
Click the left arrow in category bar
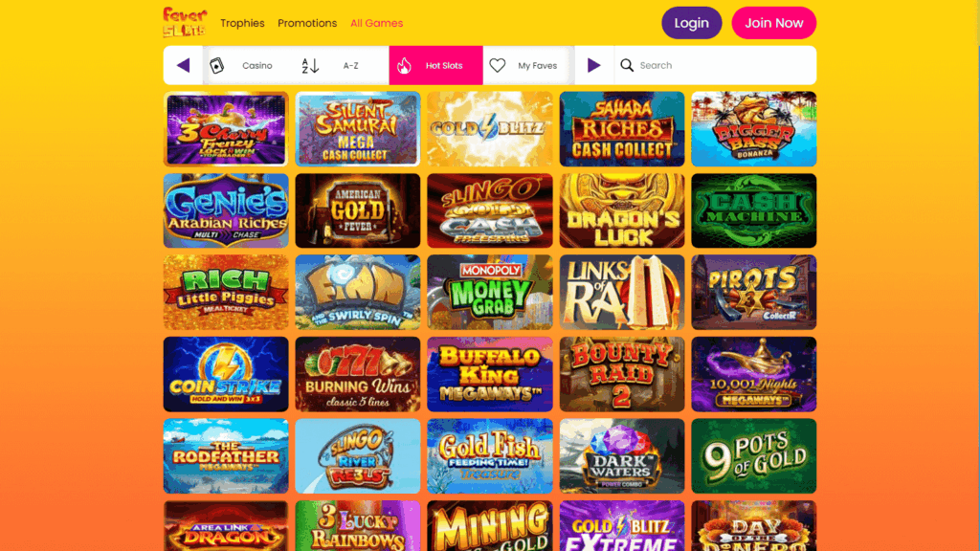pyautogui.click(x=183, y=65)
